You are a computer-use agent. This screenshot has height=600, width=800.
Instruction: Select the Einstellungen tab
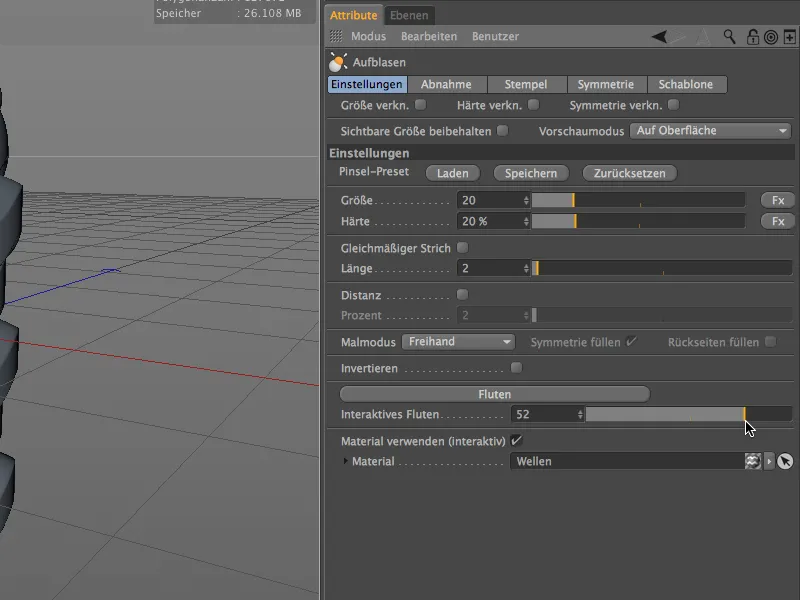tap(367, 84)
